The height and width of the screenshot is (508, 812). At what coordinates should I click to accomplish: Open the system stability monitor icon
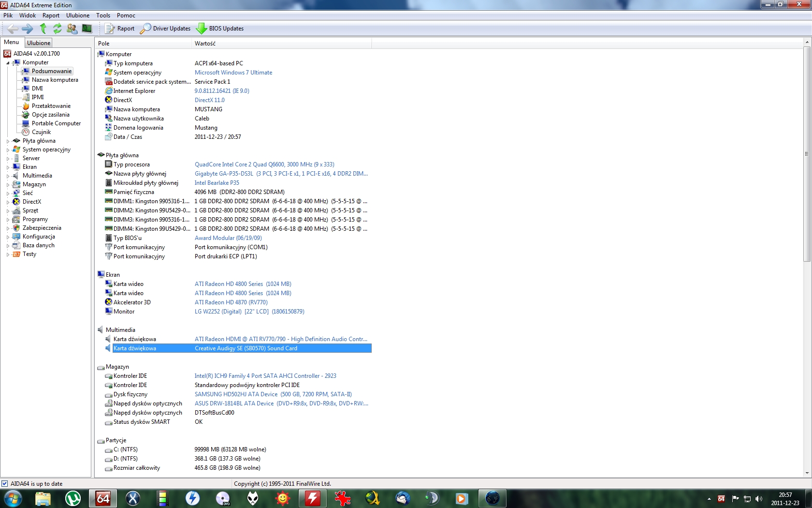pyautogui.click(x=87, y=29)
